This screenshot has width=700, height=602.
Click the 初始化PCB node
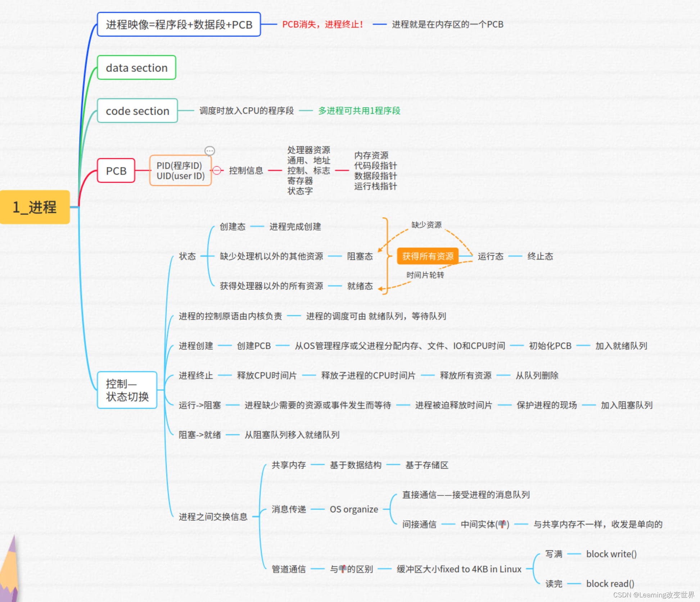(550, 346)
